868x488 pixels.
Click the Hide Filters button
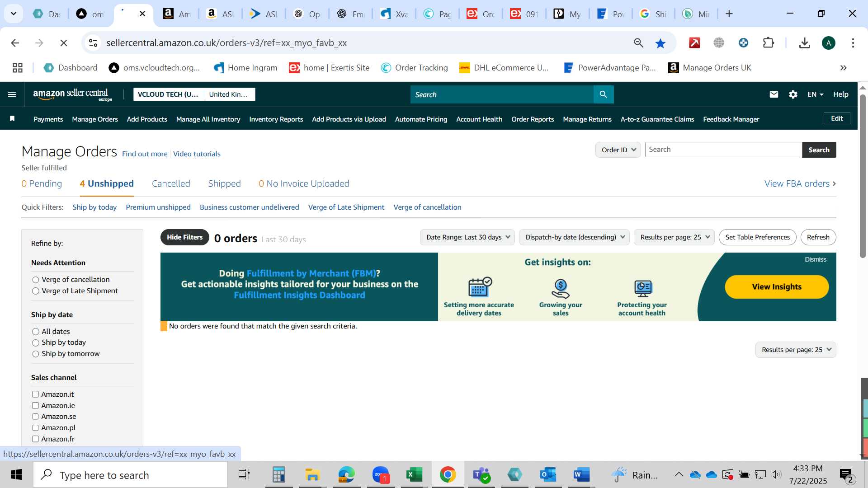click(184, 237)
